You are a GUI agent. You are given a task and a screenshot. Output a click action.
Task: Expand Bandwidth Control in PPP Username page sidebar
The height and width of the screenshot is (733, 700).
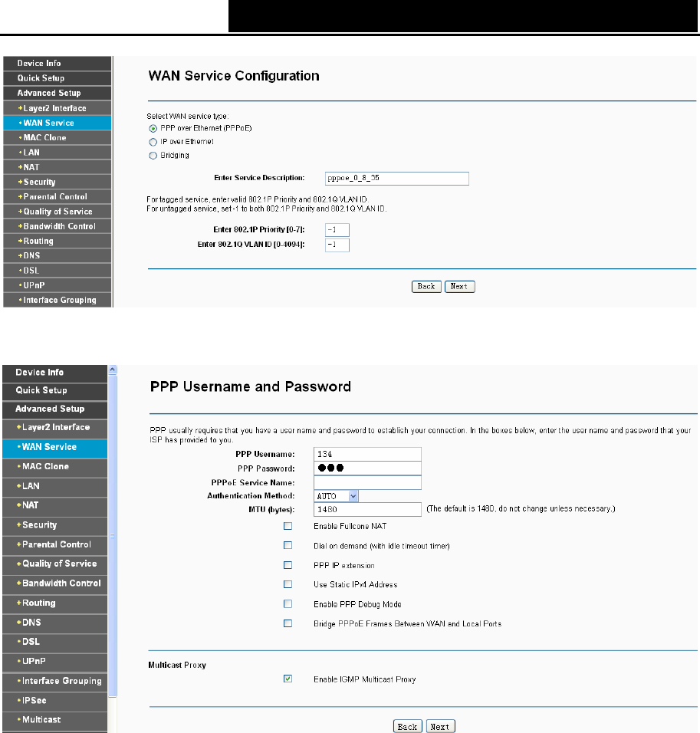tap(54, 584)
